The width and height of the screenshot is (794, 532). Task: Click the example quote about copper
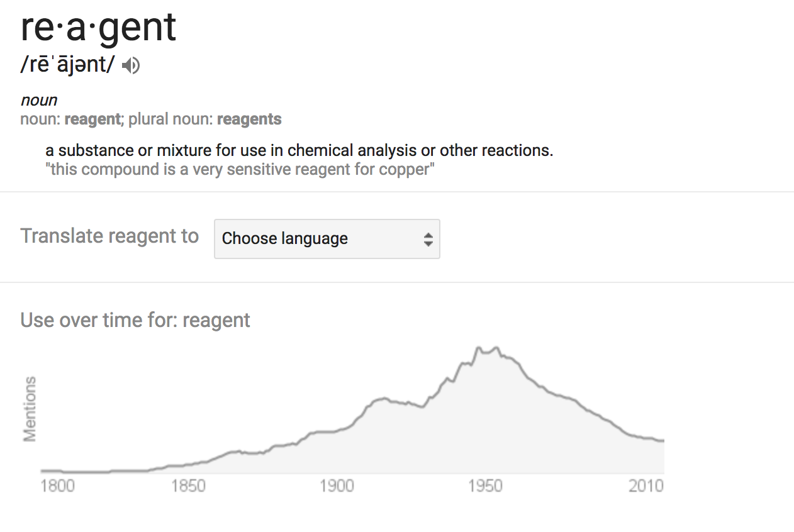(240, 169)
